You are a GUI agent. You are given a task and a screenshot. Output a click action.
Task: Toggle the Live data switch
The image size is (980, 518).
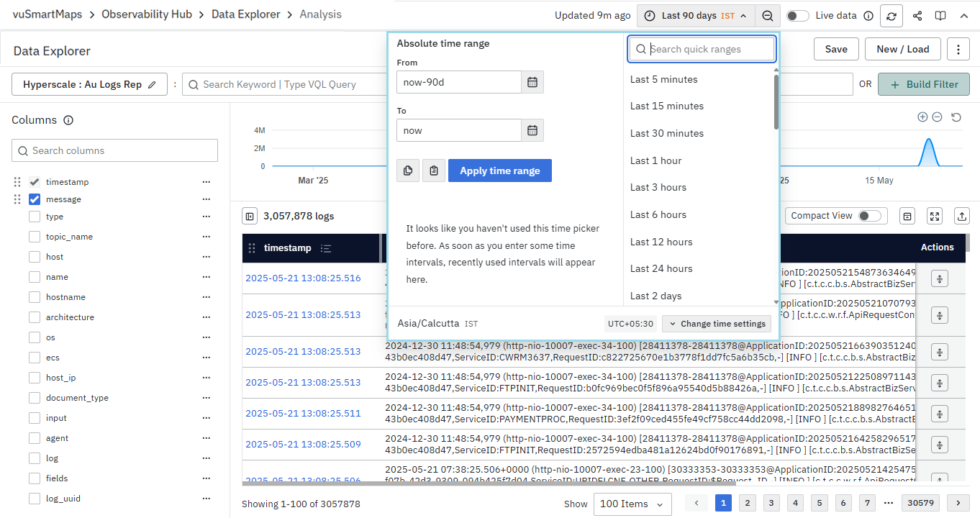pos(797,16)
